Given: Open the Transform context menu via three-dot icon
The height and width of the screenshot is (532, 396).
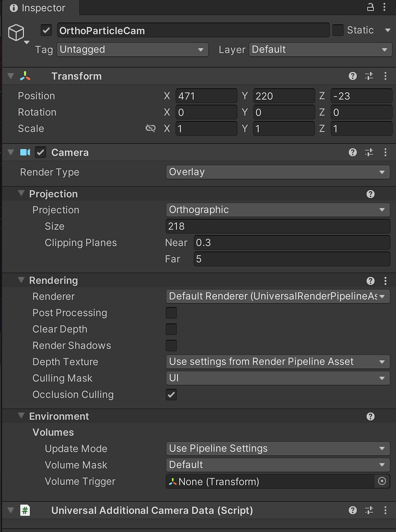Looking at the screenshot, I should point(386,76).
